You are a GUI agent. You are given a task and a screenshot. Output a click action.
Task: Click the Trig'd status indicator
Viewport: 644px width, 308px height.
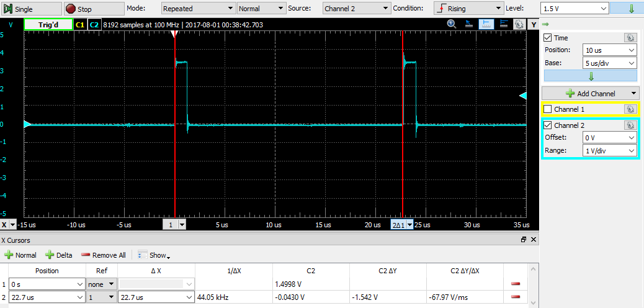[48, 25]
